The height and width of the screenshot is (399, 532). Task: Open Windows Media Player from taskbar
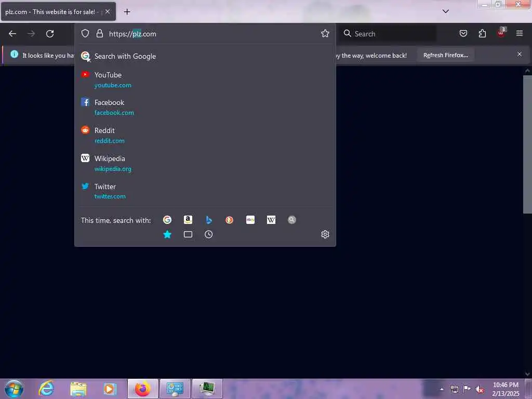point(110,389)
